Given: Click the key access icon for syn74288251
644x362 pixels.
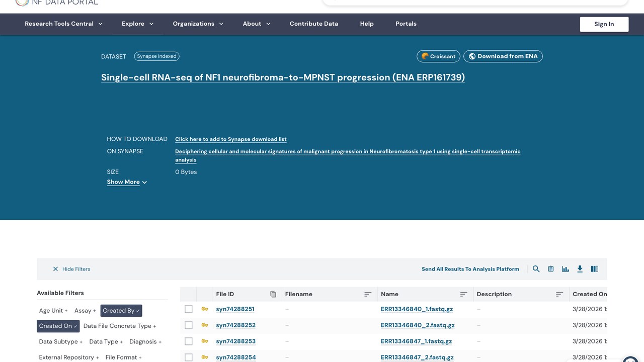Looking at the screenshot, I should 205,309.
